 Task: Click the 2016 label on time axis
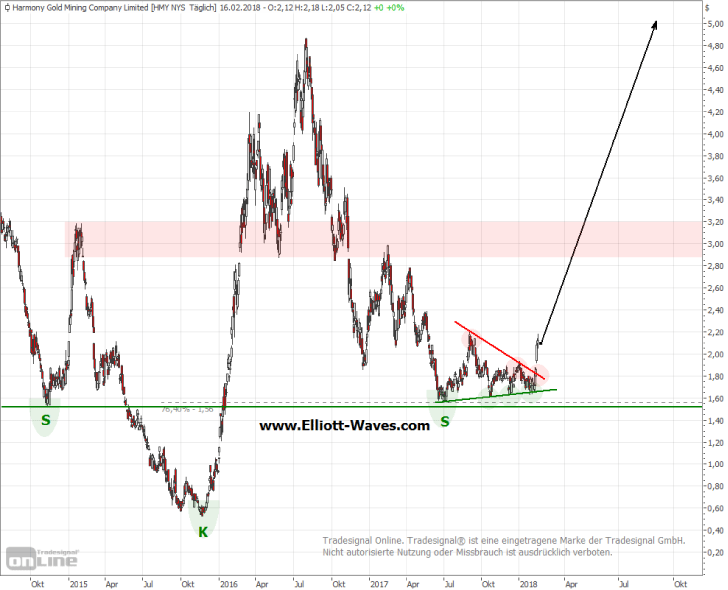tap(227, 583)
